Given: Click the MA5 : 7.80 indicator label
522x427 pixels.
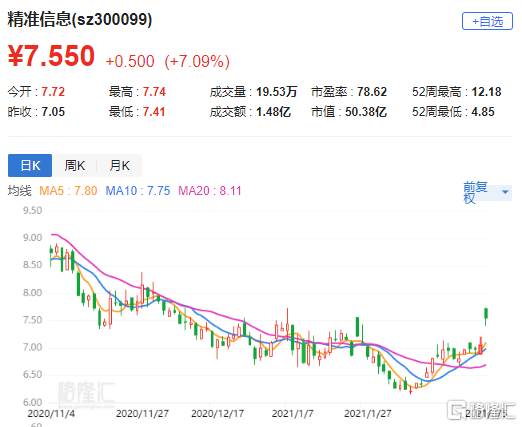Looking at the screenshot, I should (x=68, y=191).
